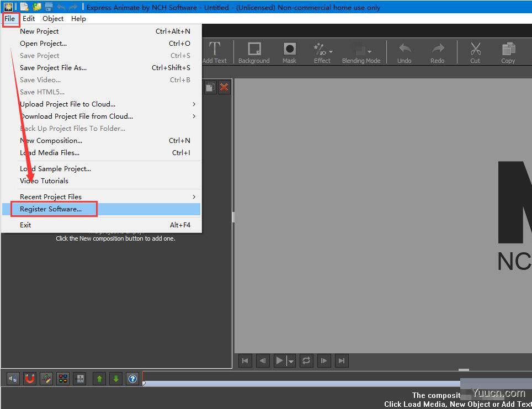Move object down with green arrow icon

[115, 379]
